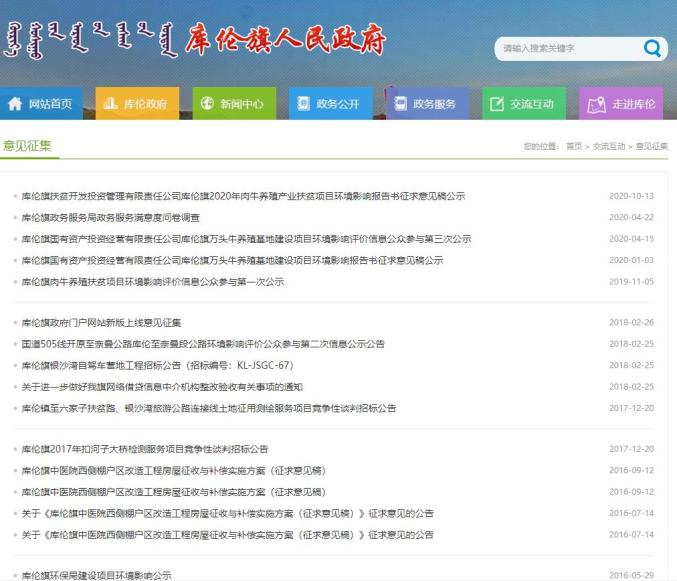Click the house icon beside 网站首页

click(16, 104)
